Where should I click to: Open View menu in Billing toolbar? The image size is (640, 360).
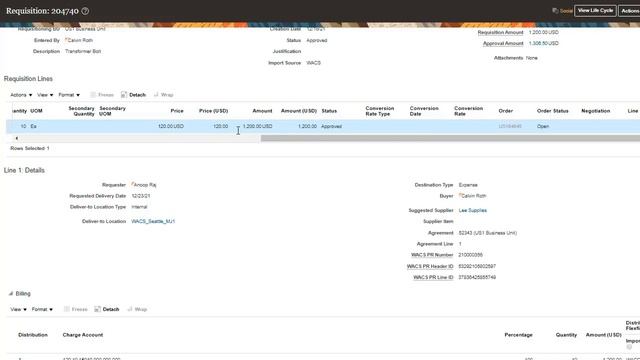coord(18,309)
